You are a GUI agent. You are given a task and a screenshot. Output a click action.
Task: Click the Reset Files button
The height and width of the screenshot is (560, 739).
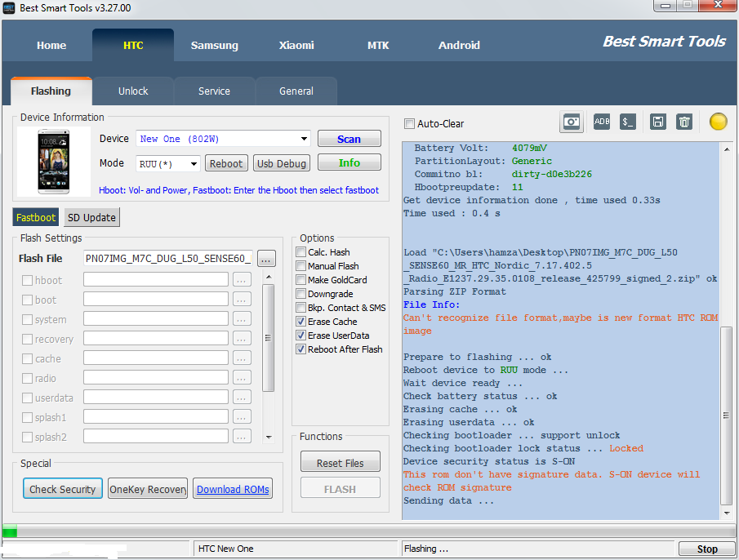(x=341, y=463)
